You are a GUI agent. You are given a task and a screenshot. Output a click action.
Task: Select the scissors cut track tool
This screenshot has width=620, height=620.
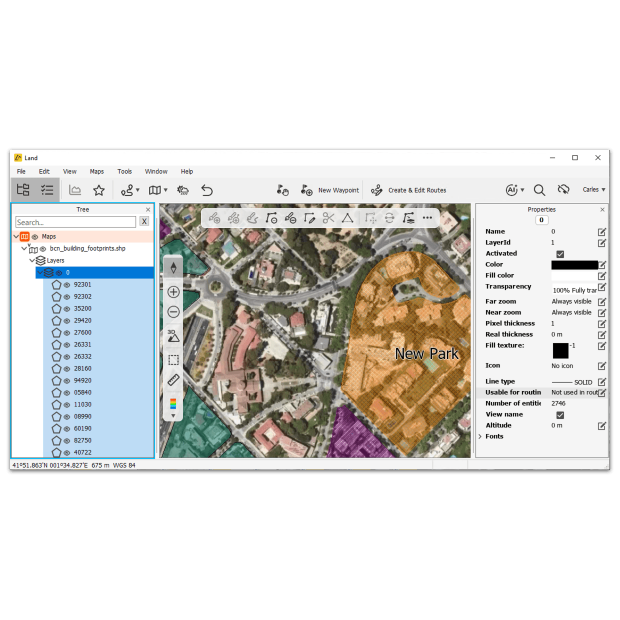tap(328, 218)
